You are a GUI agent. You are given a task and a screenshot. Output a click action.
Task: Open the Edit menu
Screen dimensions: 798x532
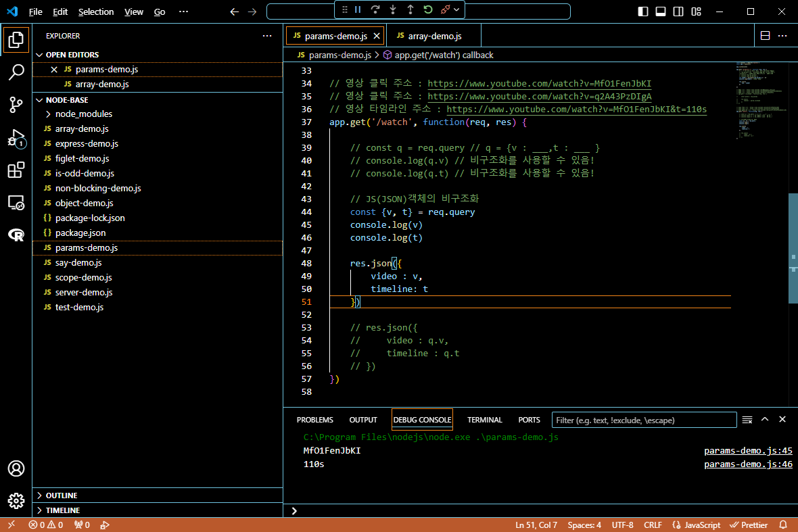point(60,11)
